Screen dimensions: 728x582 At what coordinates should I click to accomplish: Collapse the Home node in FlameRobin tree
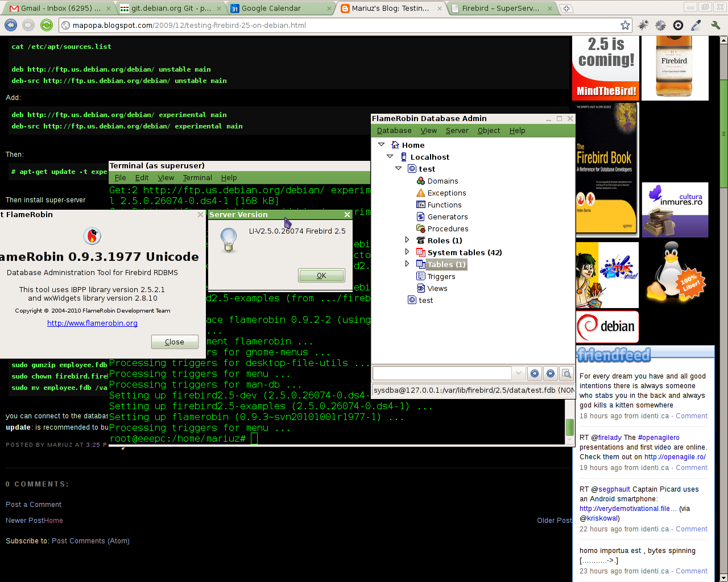coord(381,144)
